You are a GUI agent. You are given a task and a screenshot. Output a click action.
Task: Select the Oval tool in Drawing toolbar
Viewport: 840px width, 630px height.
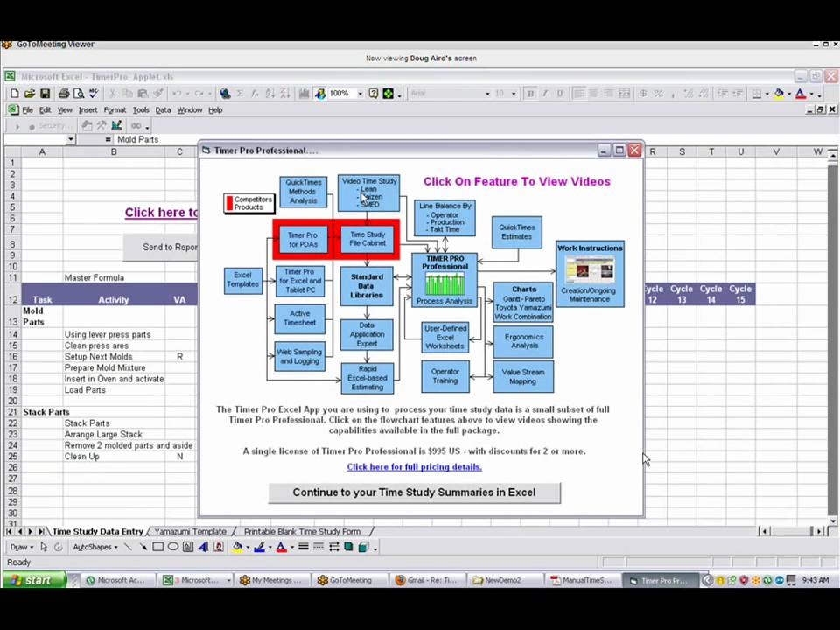[x=173, y=547]
